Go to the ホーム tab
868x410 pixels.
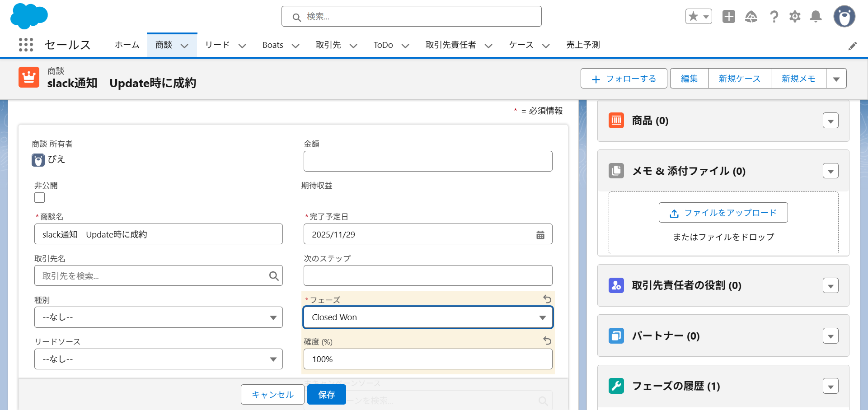tap(127, 45)
